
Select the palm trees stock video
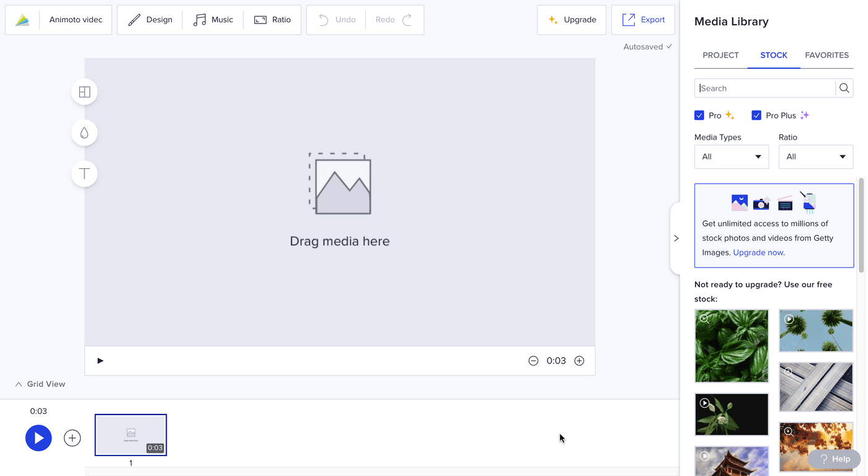816,330
